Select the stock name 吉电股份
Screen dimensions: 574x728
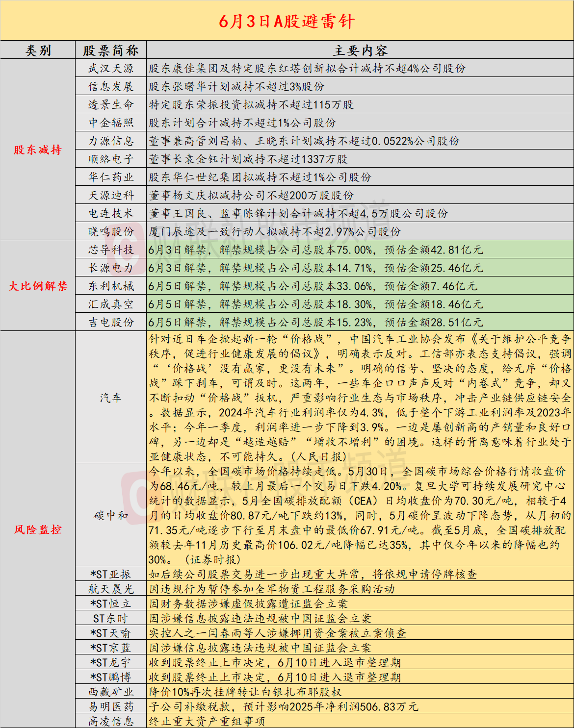111,323
